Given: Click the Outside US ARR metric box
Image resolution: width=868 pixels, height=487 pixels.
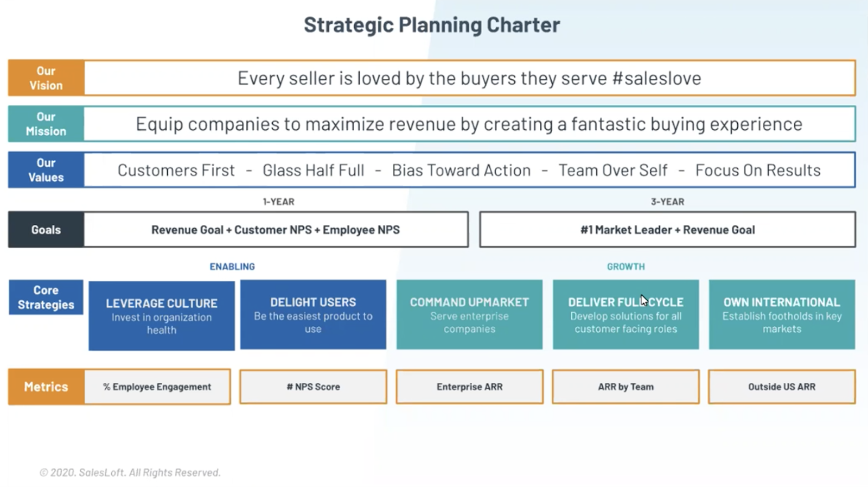Looking at the screenshot, I should click(782, 387).
